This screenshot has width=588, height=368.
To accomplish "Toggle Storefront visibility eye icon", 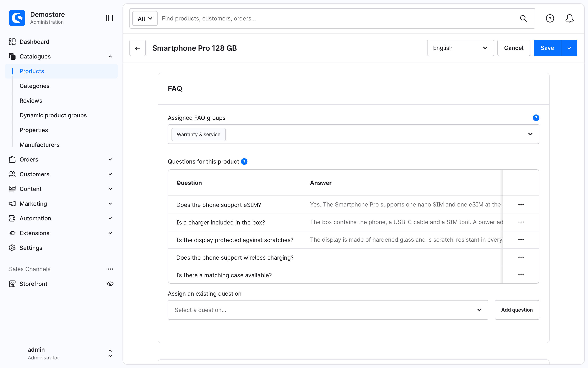I will 110,284.
